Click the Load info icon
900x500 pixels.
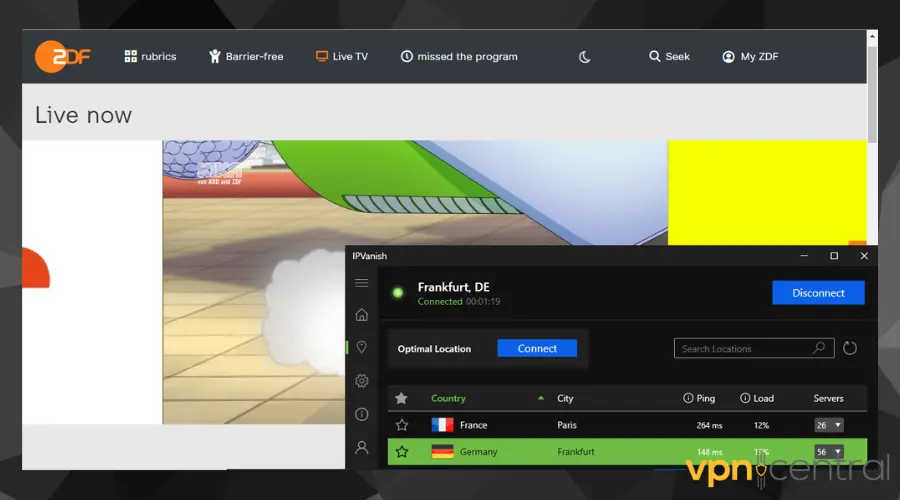pos(744,398)
